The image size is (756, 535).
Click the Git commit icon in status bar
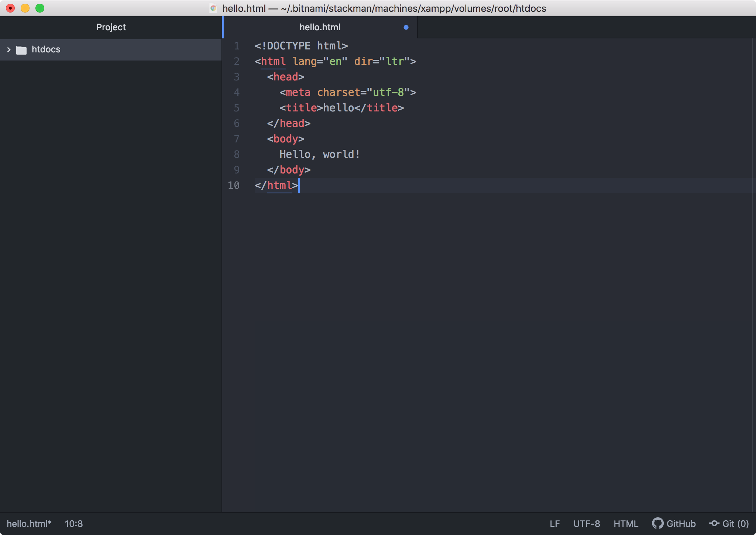tap(714, 523)
